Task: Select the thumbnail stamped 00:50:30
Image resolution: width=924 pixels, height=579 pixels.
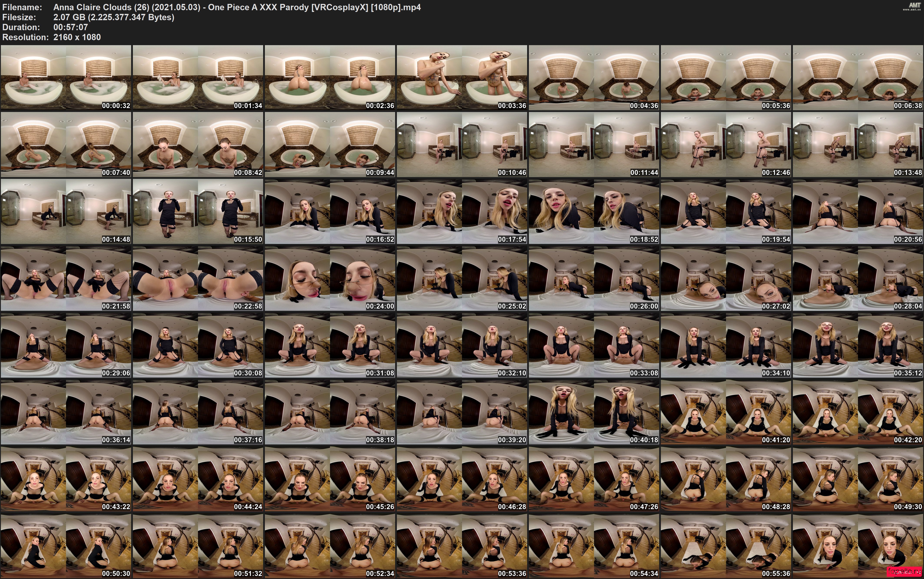Action: [66, 546]
